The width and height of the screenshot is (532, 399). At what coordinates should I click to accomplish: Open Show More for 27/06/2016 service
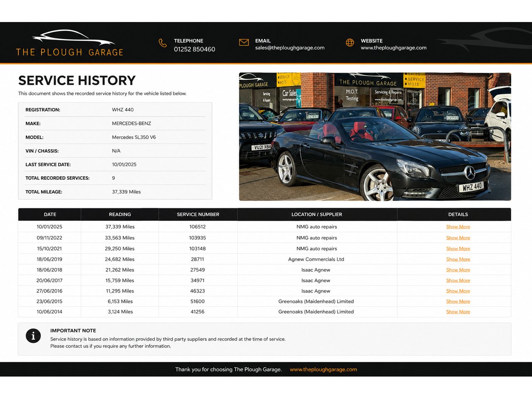(458, 291)
